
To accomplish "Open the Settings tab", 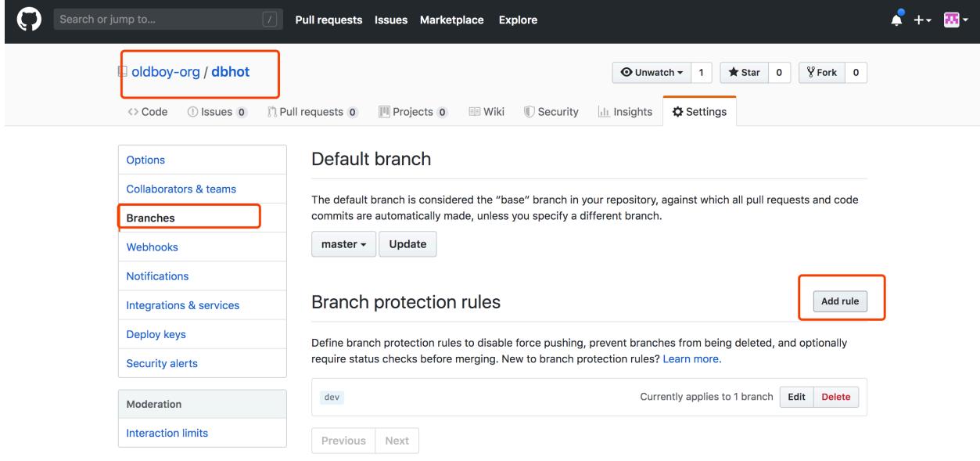I will coord(699,112).
